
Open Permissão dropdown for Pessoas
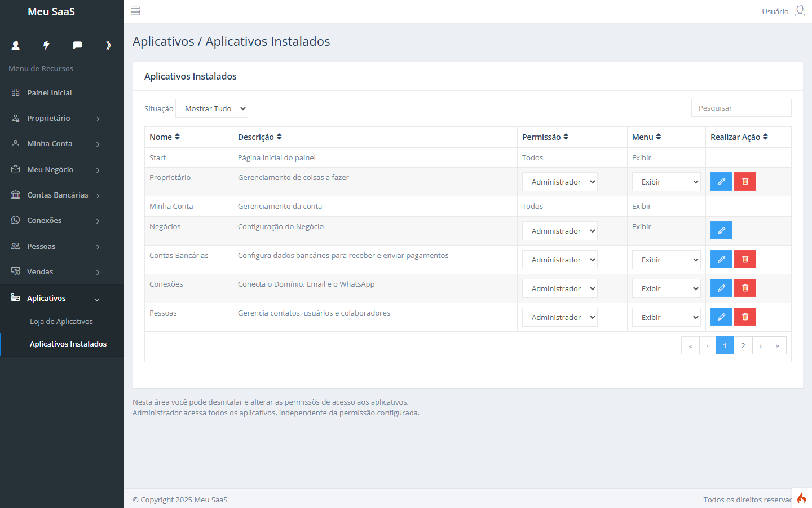click(x=560, y=317)
